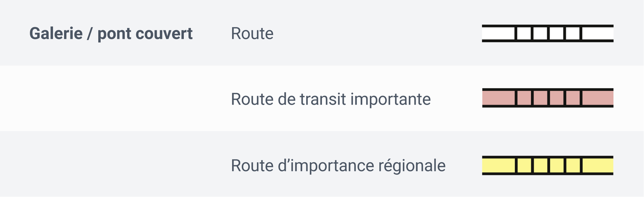644x197 pixels.
Task: Click the pink transit route gallery symbol
Action: (547, 98)
